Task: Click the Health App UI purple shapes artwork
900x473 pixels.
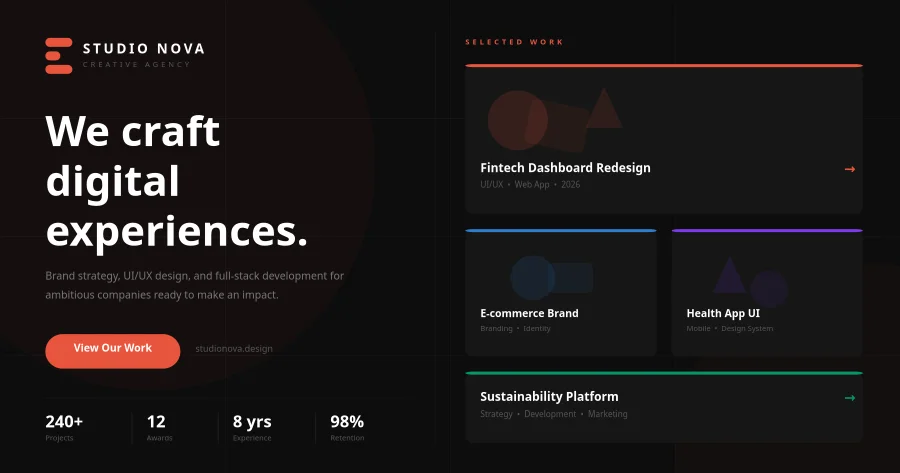Action: [750, 282]
